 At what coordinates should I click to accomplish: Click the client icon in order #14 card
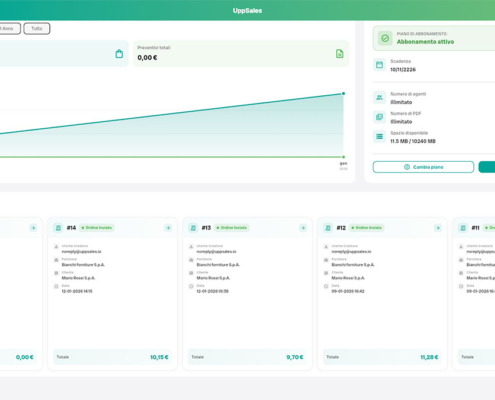56,273
